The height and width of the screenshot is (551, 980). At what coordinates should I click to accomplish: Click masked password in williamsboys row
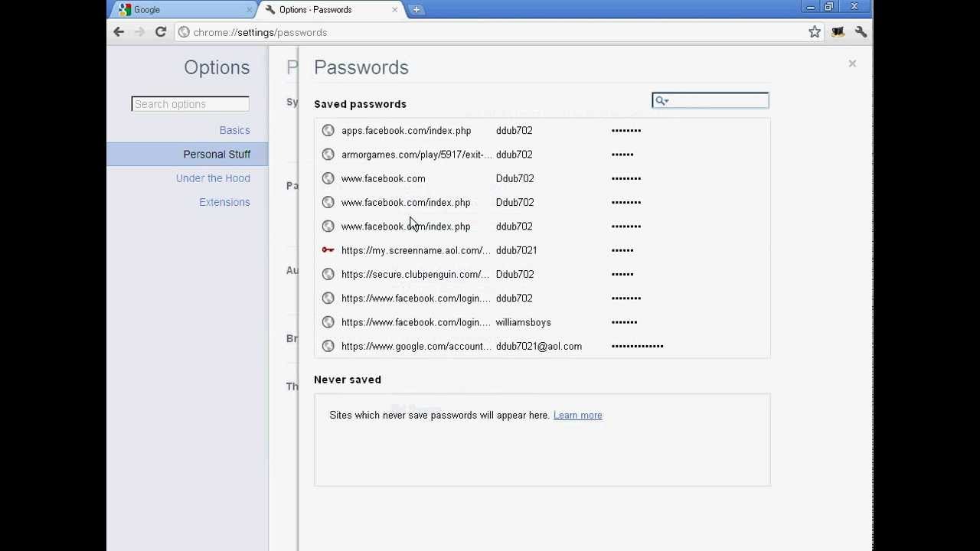click(x=624, y=322)
